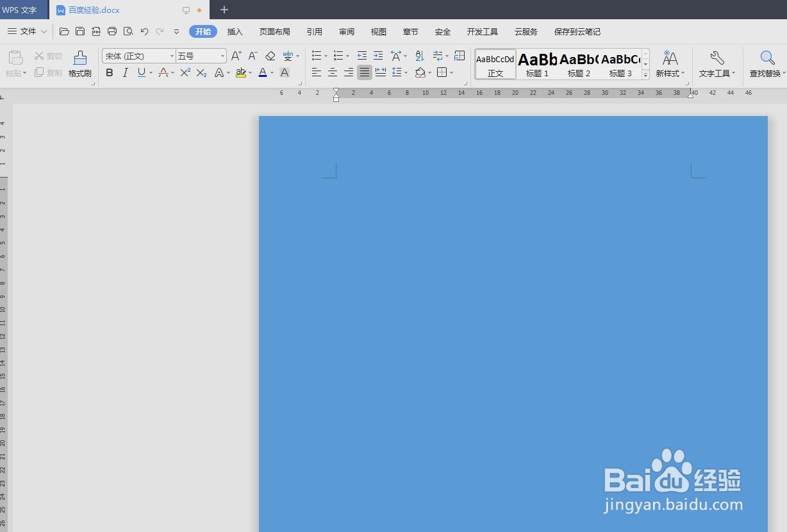Screen dimensions: 787x532
Task: Switch to the 开发工具 tab
Action: pos(482,31)
